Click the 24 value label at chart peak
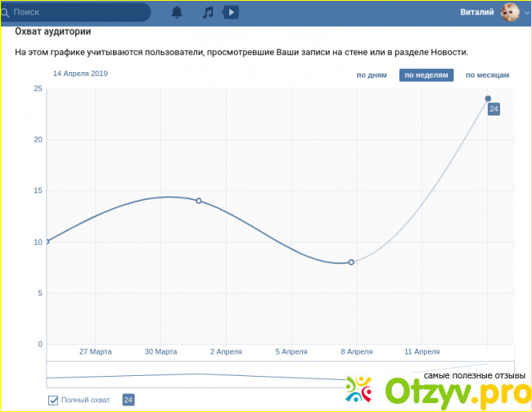This screenshot has height=412, width=532. click(x=494, y=109)
